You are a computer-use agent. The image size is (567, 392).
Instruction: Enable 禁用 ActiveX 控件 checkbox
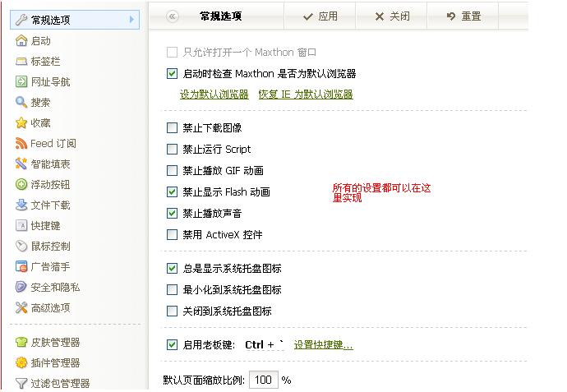pyautogui.click(x=172, y=235)
